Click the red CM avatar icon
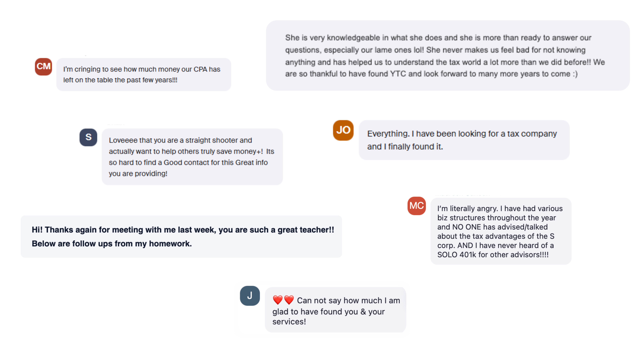The image size is (644, 362). (x=43, y=67)
